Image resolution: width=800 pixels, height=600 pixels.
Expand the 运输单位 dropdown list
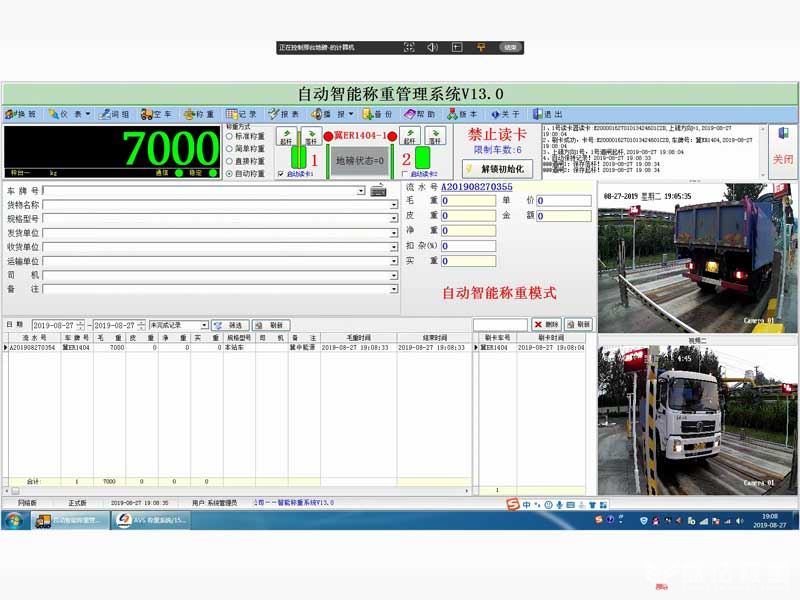pos(393,261)
